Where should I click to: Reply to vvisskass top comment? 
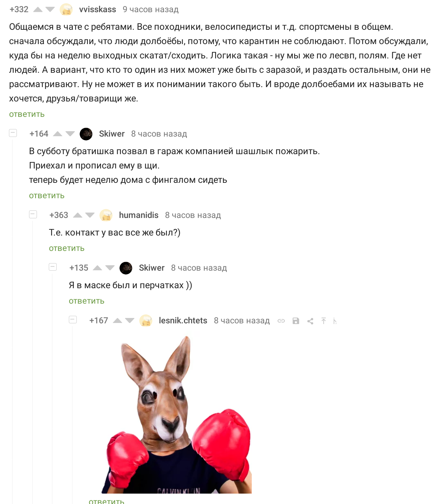[27, 114]
